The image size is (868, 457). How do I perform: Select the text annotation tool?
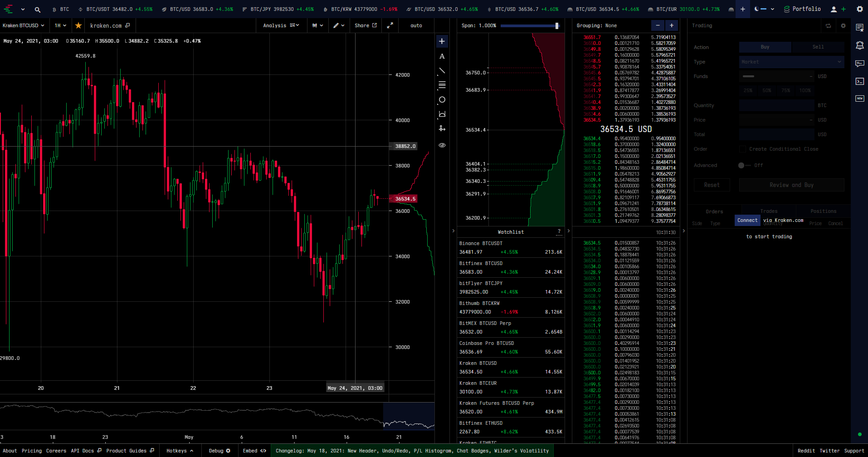(442, 56)
